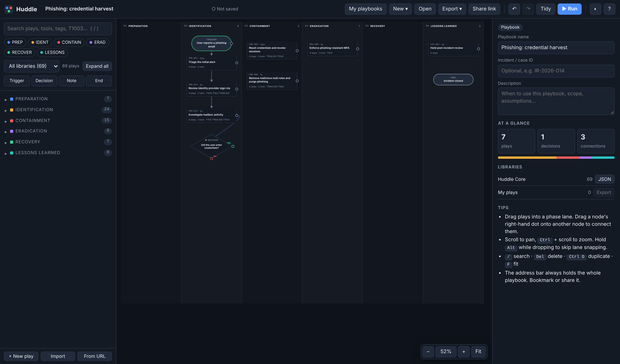Undo the last action
Viewport: 620px width, 364px height.
514,9
